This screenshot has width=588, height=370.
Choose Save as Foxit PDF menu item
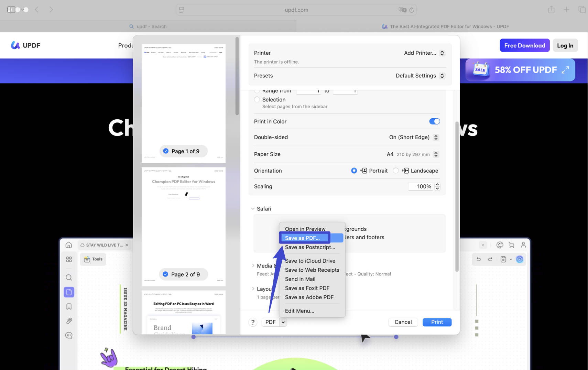312,288
